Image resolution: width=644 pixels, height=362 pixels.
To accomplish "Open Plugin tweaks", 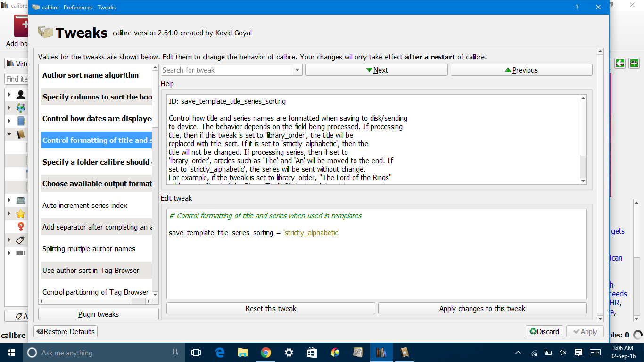I will pos(99,314).
